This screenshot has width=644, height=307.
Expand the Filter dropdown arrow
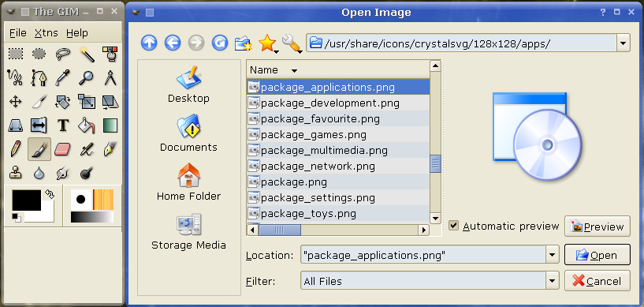553,281
